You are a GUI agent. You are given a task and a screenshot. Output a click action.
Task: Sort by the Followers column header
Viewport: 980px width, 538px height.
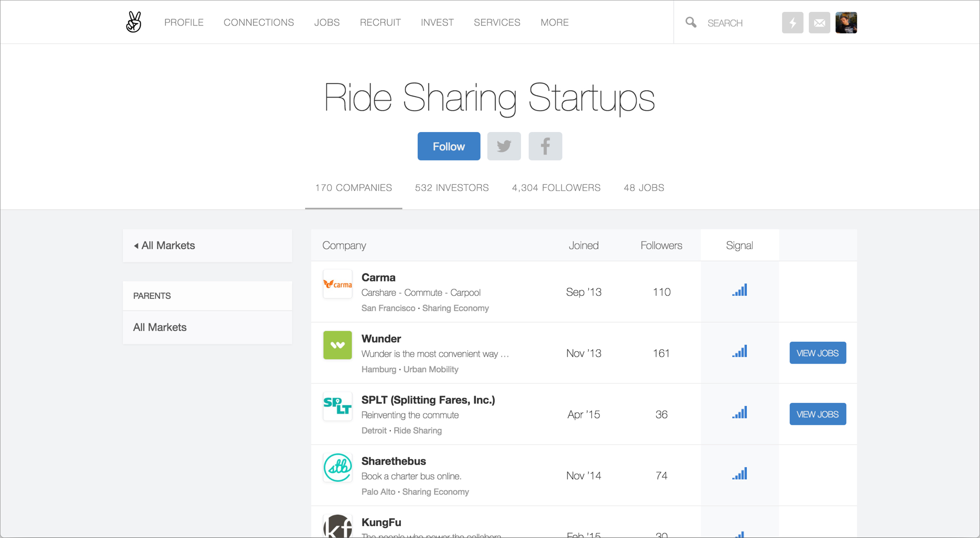click(x=661, y=246)
